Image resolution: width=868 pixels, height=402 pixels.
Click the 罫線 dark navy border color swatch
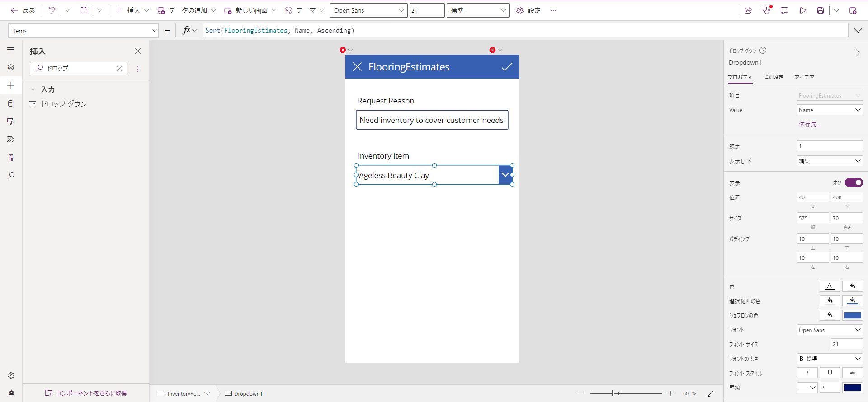click(852, 388)
